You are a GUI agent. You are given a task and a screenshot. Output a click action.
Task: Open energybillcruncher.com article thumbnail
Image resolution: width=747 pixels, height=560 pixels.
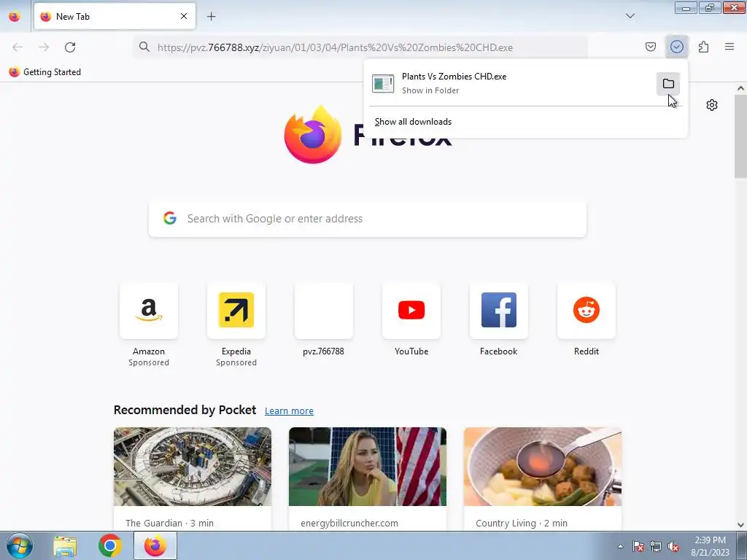point(368,467)
